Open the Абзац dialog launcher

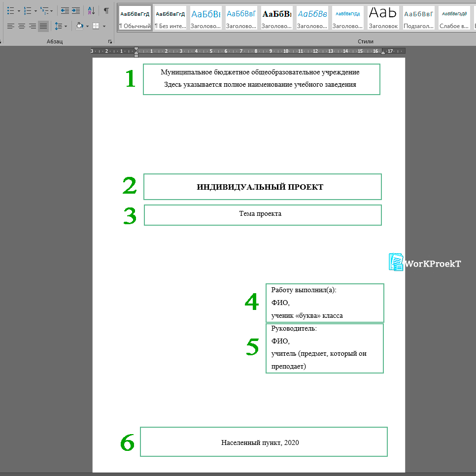(110, 42)
